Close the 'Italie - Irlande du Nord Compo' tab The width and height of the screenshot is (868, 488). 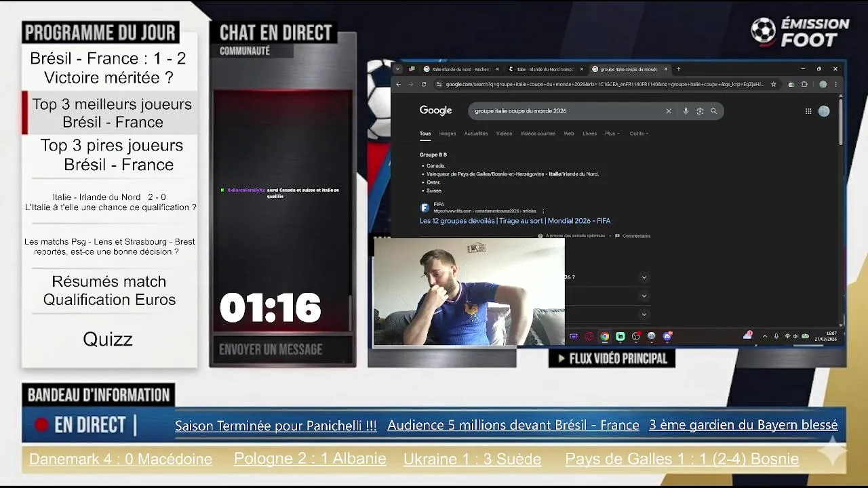(x=580, y=69)
